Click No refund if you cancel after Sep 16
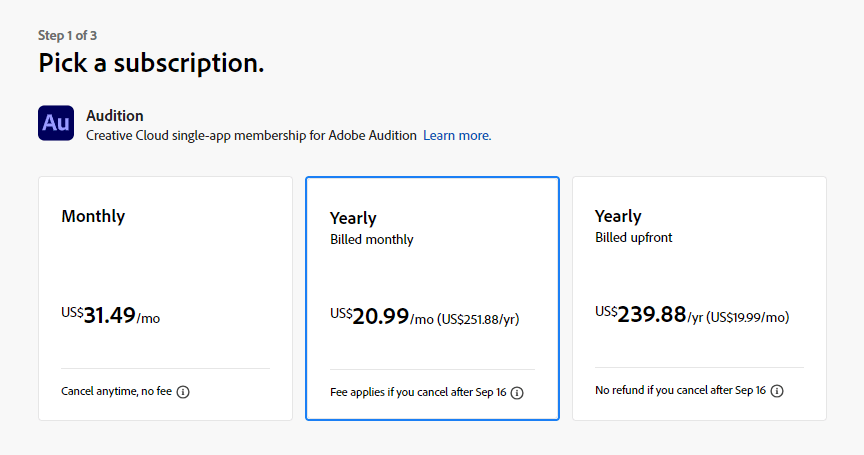This screenshot has width=864, height=455. pos(681,390)
